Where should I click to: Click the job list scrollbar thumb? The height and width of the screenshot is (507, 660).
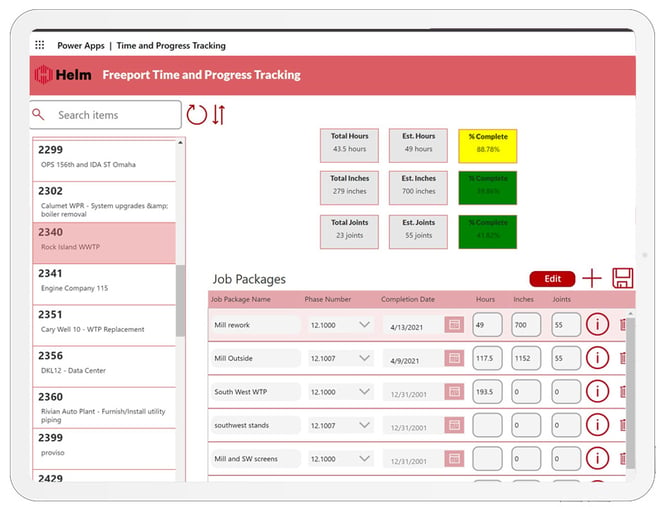pyautogui.click(x=180, y=300)
